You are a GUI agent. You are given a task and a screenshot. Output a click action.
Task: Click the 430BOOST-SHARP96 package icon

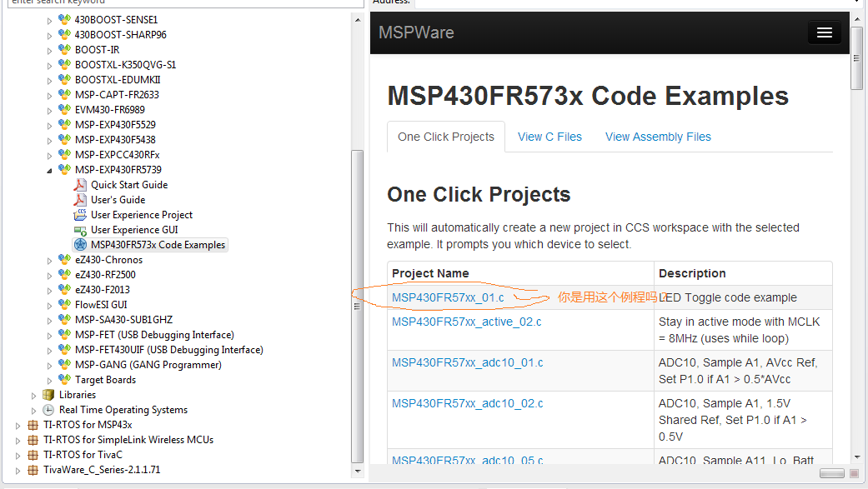pyautogui.click(x=65, y=34)
